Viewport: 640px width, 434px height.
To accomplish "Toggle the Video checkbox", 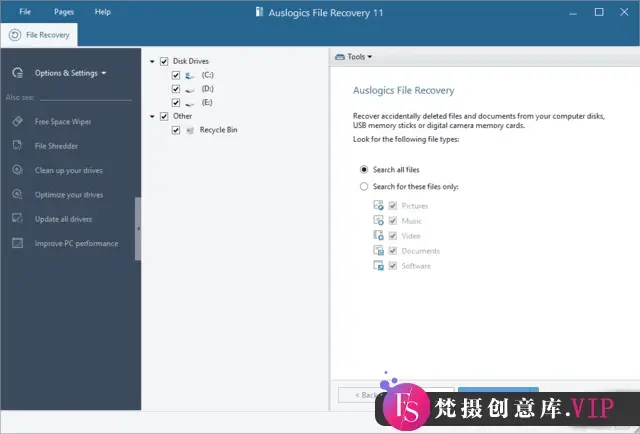I will [393, 236].
